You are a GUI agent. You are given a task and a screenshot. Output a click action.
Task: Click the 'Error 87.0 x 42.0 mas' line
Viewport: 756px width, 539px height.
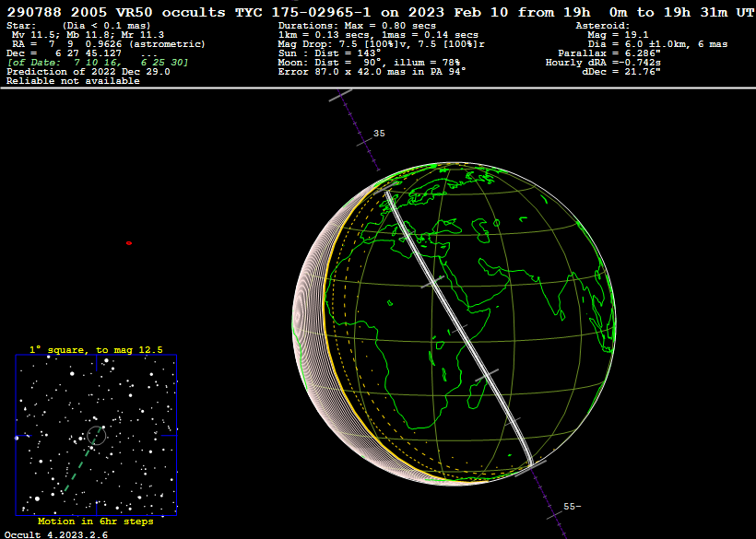click(372, 72)
